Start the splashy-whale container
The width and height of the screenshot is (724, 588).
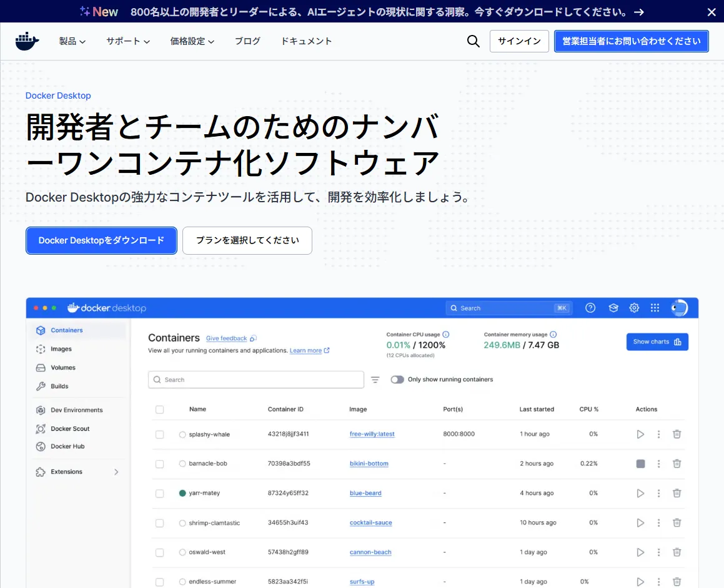[640, 434]
